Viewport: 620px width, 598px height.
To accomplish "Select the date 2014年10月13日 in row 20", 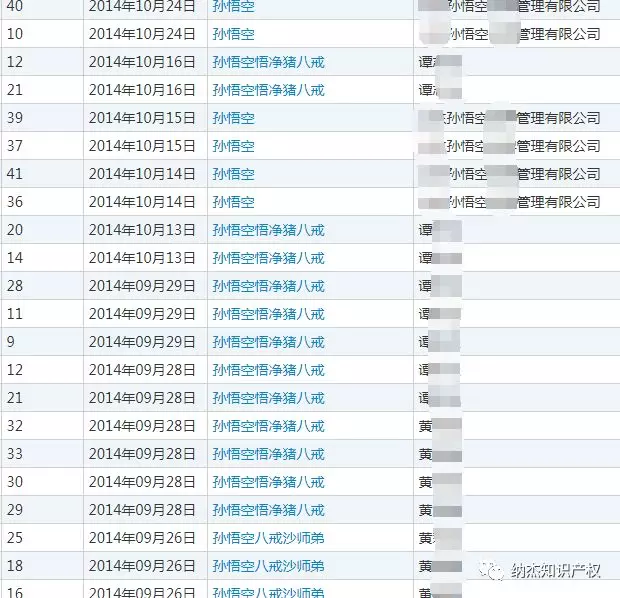I will 142,230.
